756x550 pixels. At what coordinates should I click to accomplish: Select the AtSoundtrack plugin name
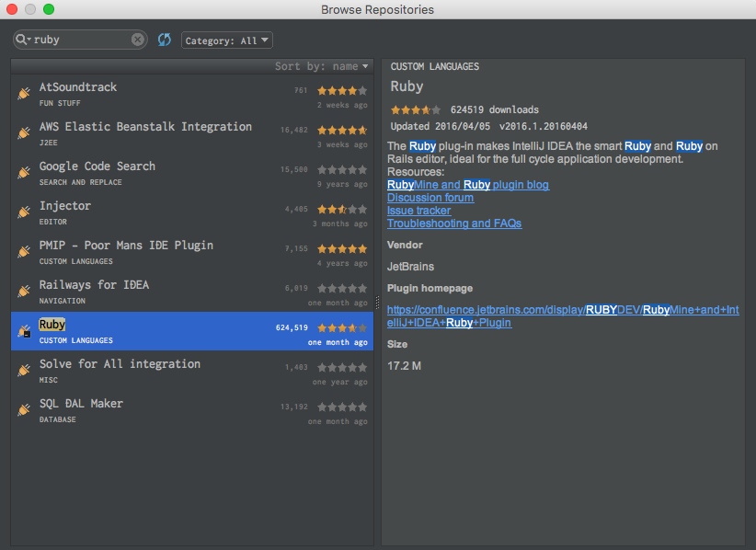point(77,87)
